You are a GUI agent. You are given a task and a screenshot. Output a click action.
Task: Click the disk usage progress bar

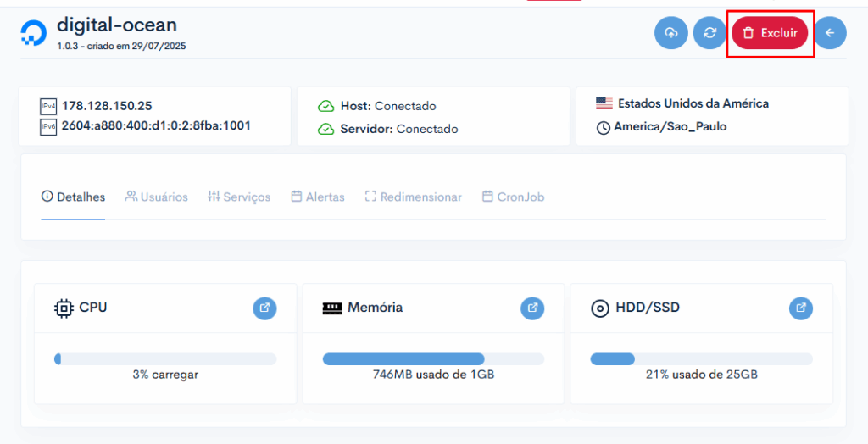[701, 359]
